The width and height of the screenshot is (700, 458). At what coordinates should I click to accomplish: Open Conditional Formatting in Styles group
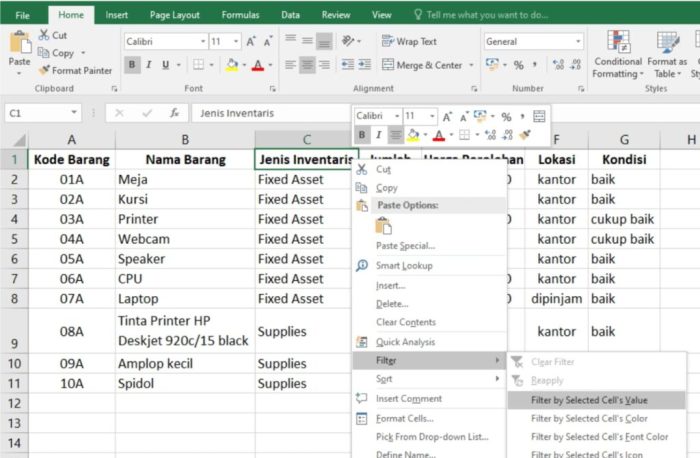[618, 54]
